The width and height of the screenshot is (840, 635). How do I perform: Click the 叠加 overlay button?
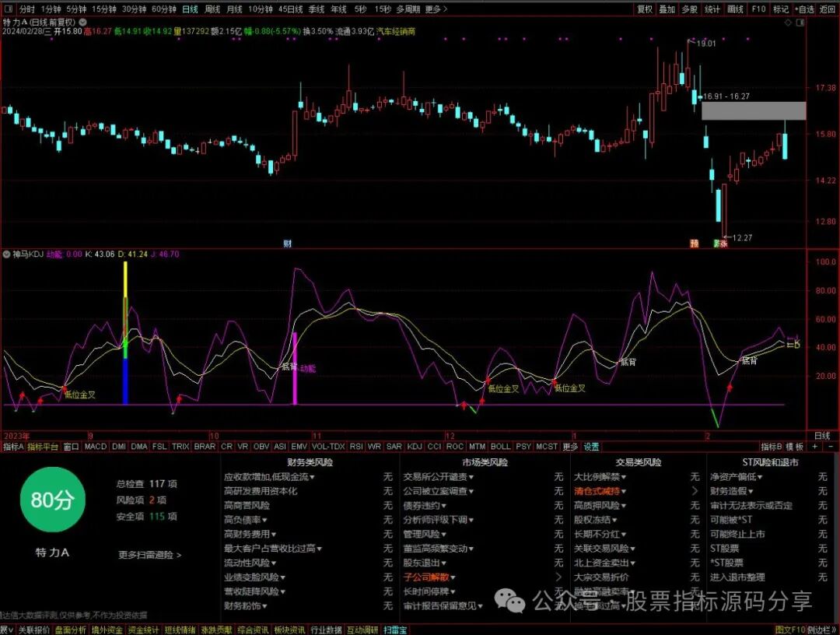coord(667,9)
